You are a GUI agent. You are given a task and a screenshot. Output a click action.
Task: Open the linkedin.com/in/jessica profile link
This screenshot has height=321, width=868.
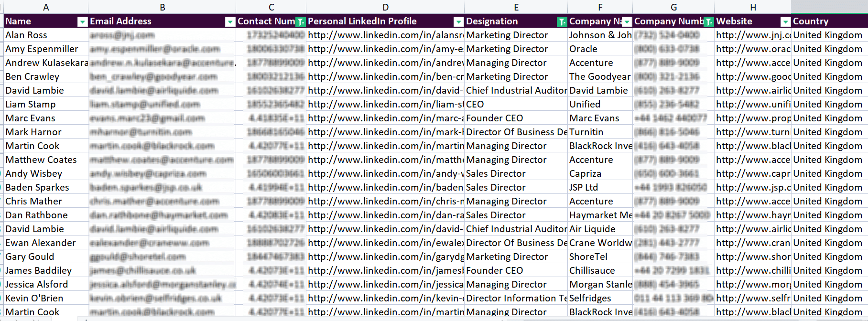386,284
